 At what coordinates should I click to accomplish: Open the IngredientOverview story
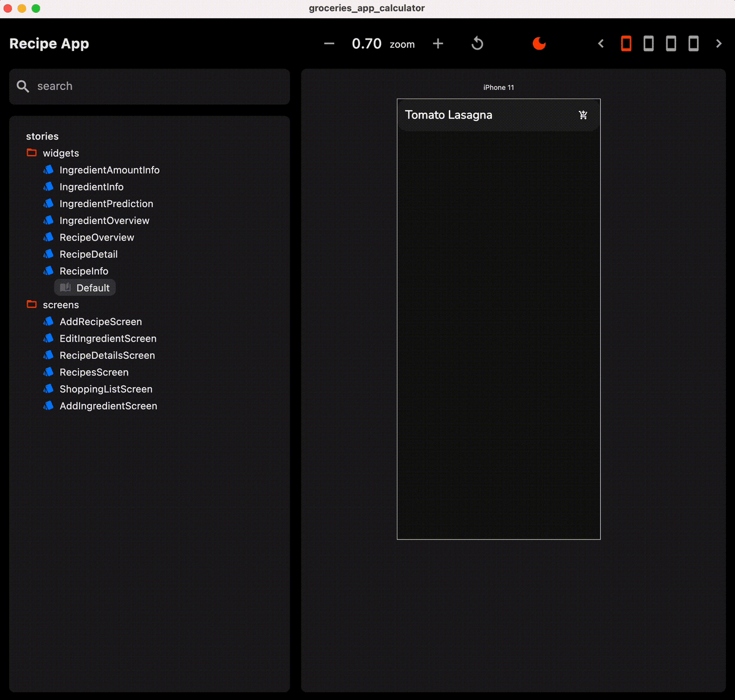pos(104,220)
